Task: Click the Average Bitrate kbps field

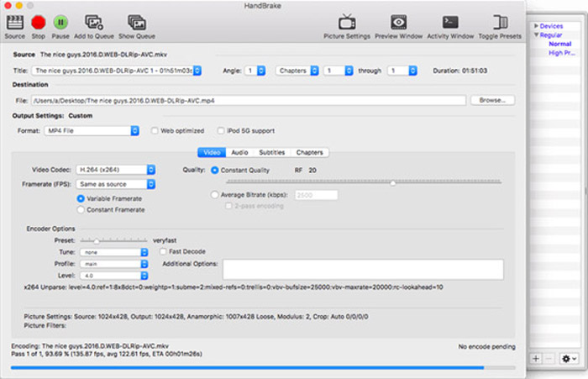Action: click(x=316, y=195)
